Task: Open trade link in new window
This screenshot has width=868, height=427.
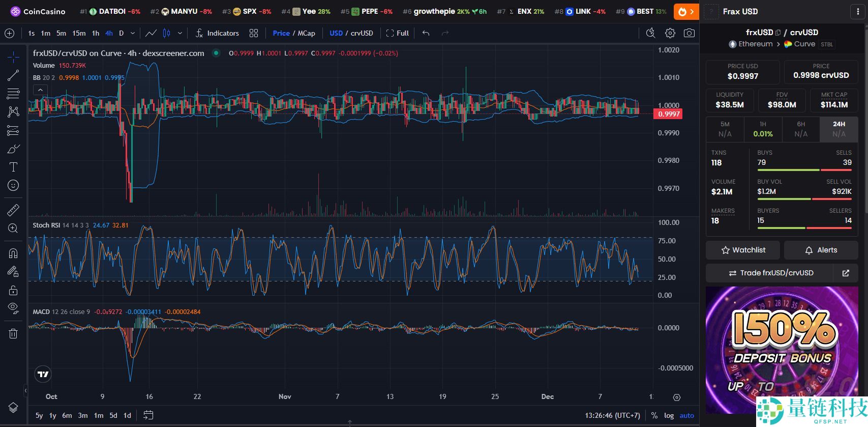Action: pyautogui.click(x=846, y=273)
